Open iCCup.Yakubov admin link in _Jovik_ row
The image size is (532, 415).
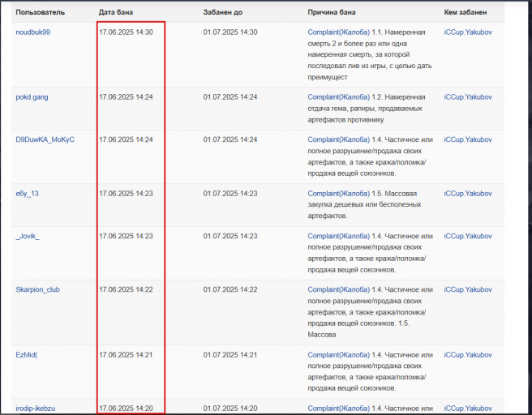tap(468, 236)
